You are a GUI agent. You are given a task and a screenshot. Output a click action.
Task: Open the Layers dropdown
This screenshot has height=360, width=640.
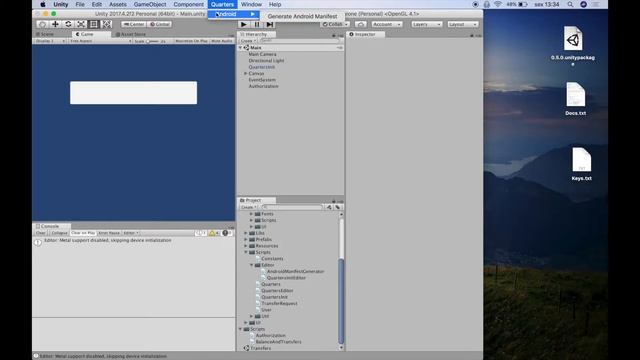(x=427, y=24)
